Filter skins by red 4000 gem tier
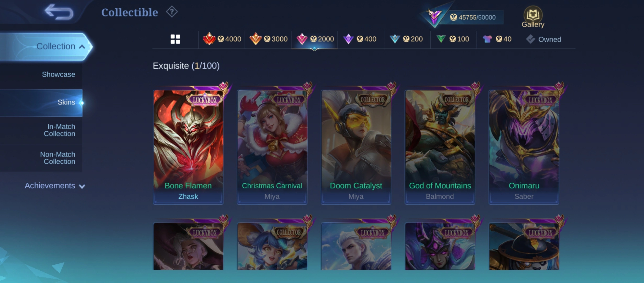Viewport: 644px width, 283px height. [222, 39]
